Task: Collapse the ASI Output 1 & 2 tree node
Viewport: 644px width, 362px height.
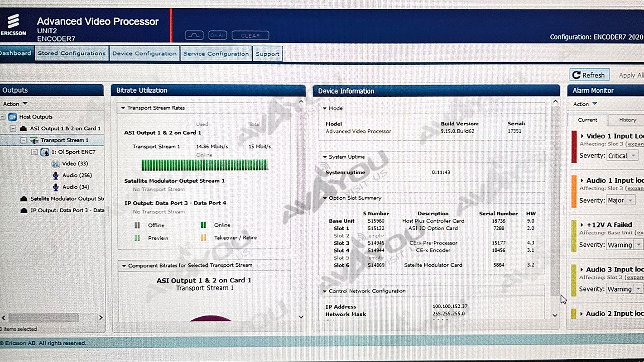Action: coord(13,129)
